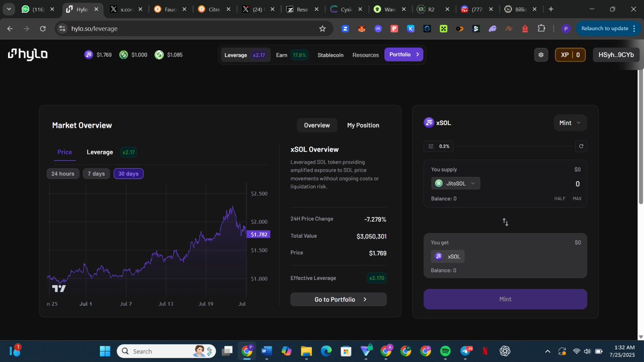Open the browser extensions puzzle icon
644x362 pixels.
click(x=541, y=28)
